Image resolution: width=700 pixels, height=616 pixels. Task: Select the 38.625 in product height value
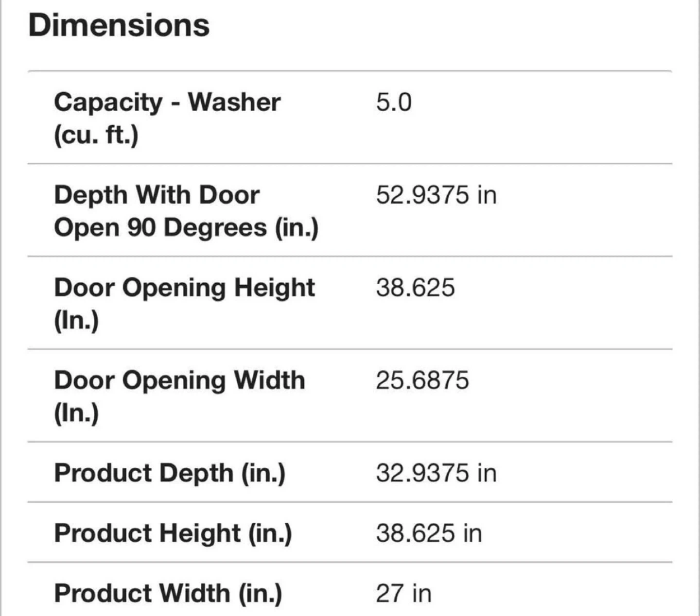[429, 533]
